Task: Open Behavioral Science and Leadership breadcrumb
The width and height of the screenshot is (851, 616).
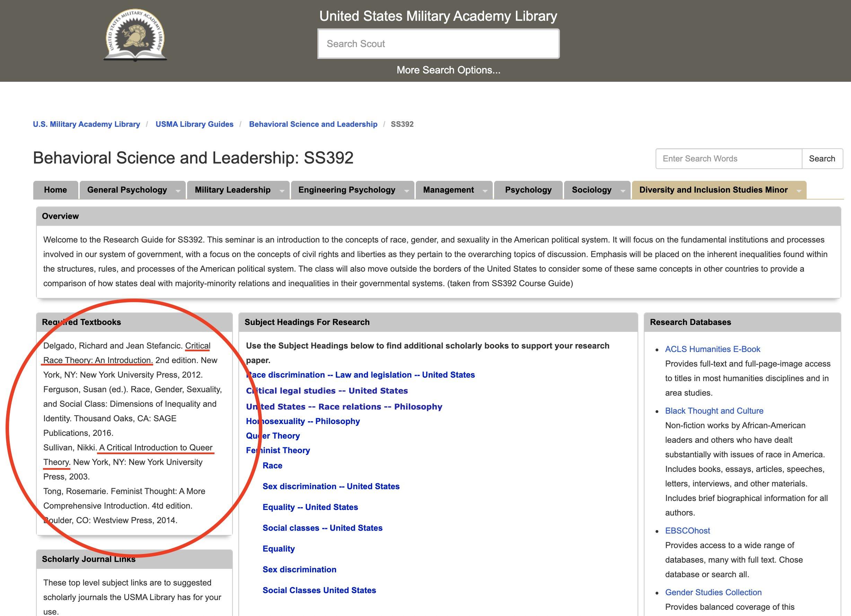Action: tap(313, 124)
